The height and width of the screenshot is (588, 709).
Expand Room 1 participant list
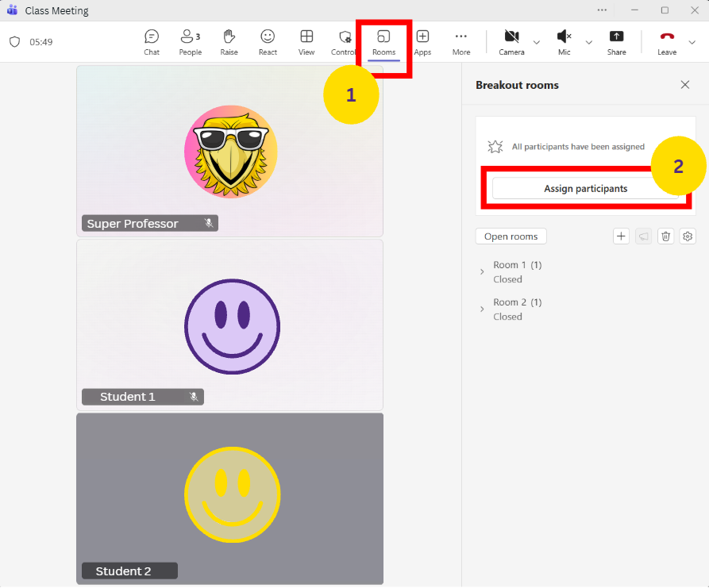point(482,272)
